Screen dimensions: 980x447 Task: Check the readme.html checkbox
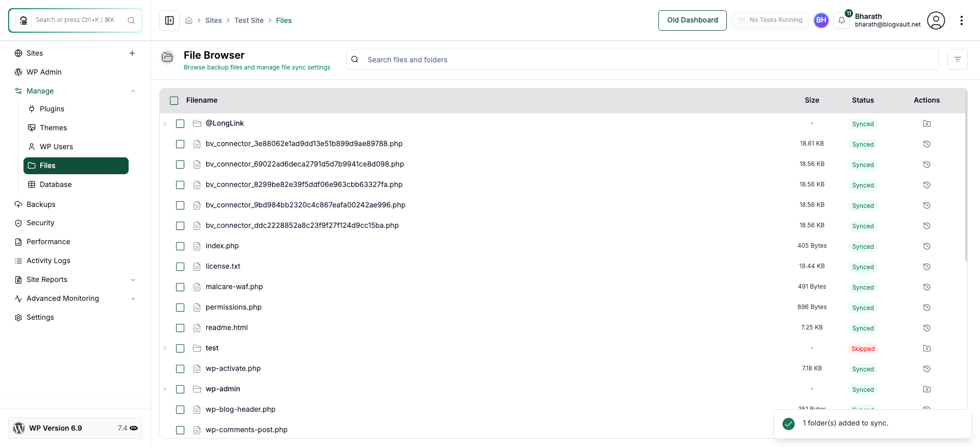coord(180,328)
